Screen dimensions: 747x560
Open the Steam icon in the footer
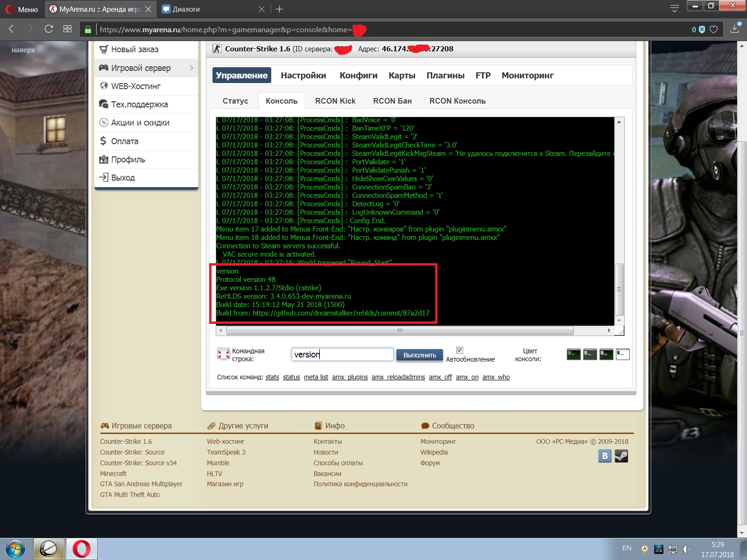click(621, 456)
